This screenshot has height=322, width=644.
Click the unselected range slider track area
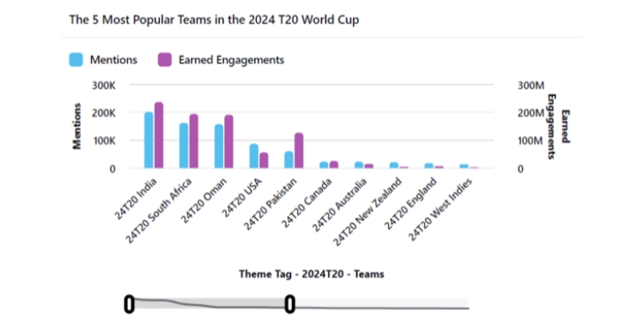tap(382, 304)
